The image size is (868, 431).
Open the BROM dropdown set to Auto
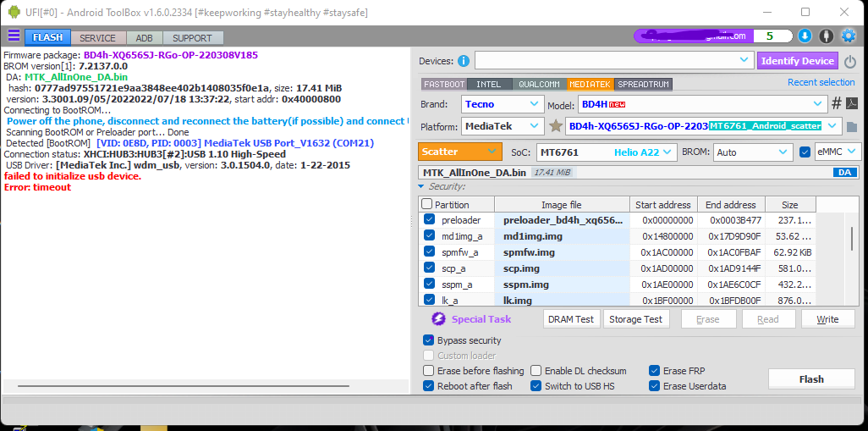pyautogui.click(x=753, y=152)
